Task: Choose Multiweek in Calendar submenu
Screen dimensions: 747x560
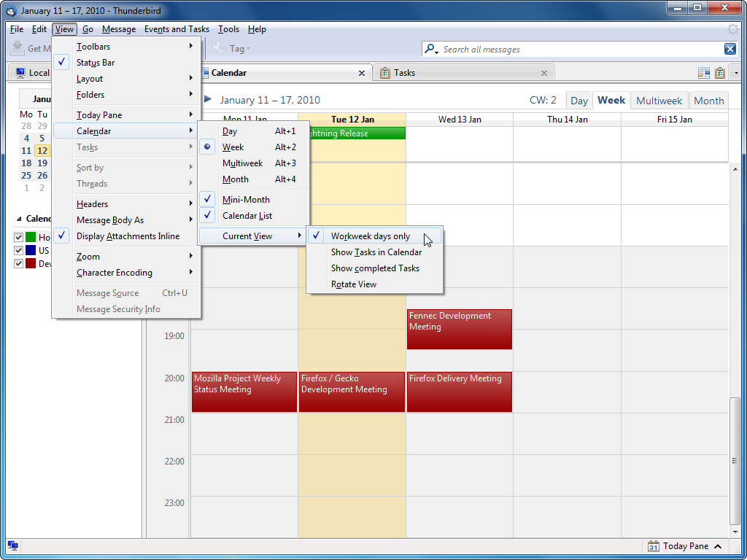Action: tap(254, 163)
